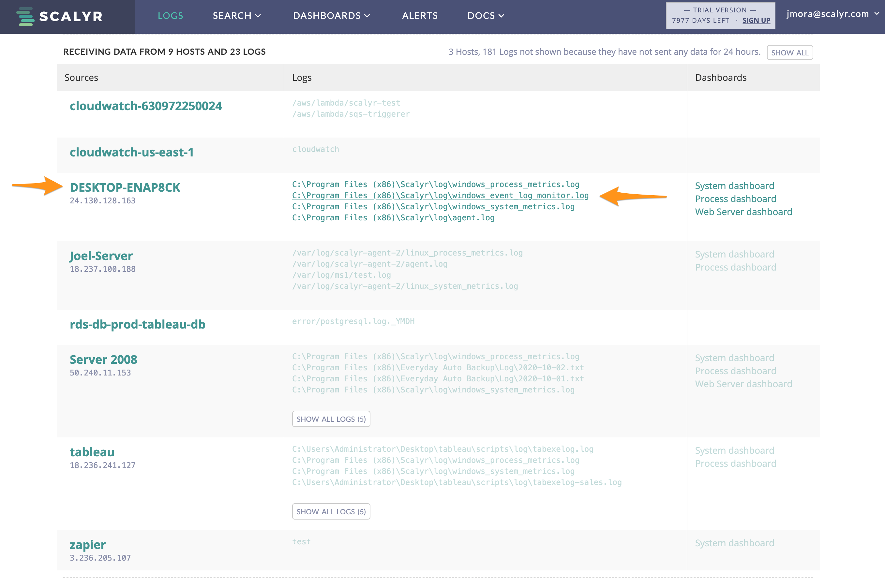Image resolution: width=885 pixels, height=588 pixels.
Task: Select the Joel-Server host
Action: click(101, 255)
